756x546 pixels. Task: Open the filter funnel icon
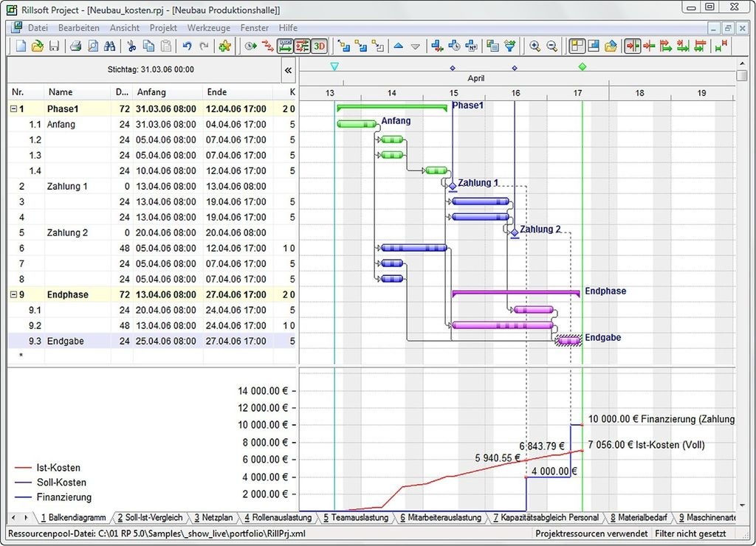(511, 45)
